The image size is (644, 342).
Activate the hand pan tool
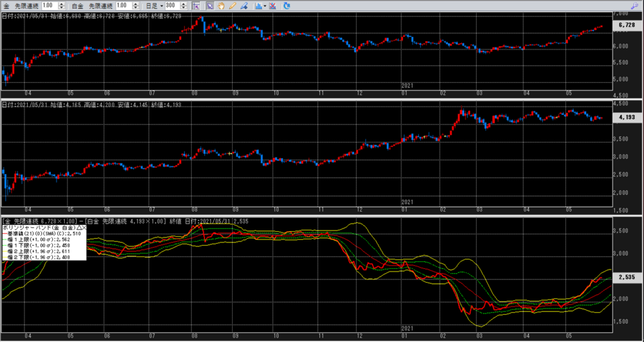(221, 5)
